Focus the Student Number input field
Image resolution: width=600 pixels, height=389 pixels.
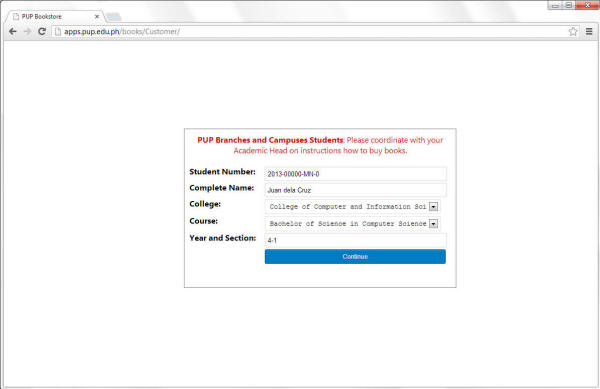355,174
